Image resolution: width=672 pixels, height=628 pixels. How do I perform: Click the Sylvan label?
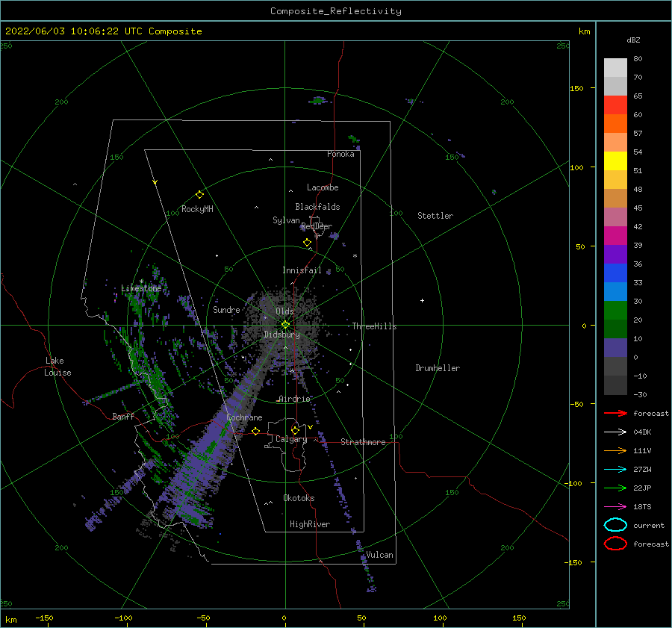tap(286, 220)
